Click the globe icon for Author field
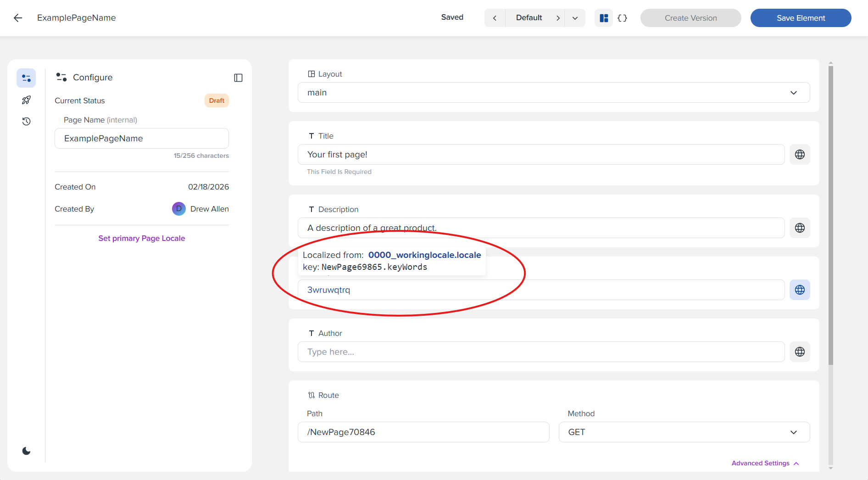 click(x=800, y=352)
